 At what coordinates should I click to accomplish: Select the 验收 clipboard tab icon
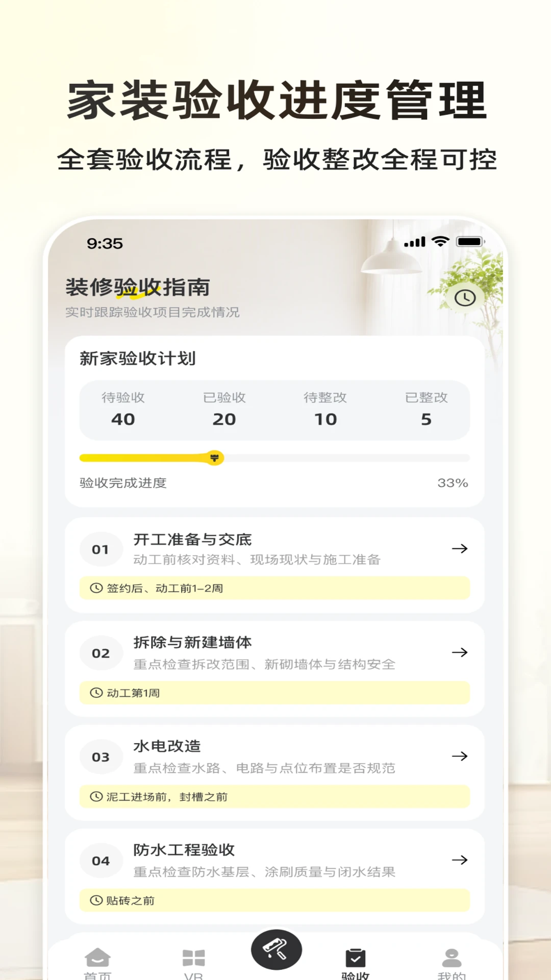tap(356, 958)
